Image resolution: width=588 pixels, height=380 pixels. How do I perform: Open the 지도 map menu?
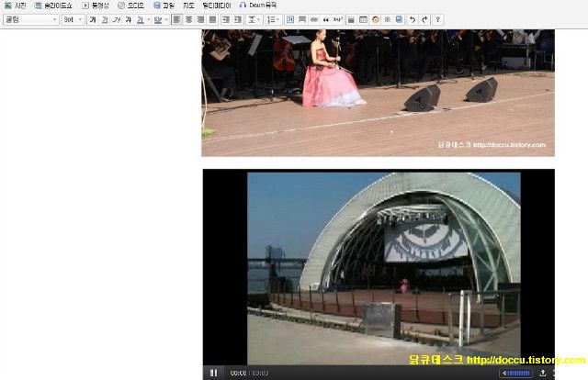point(188,6)
